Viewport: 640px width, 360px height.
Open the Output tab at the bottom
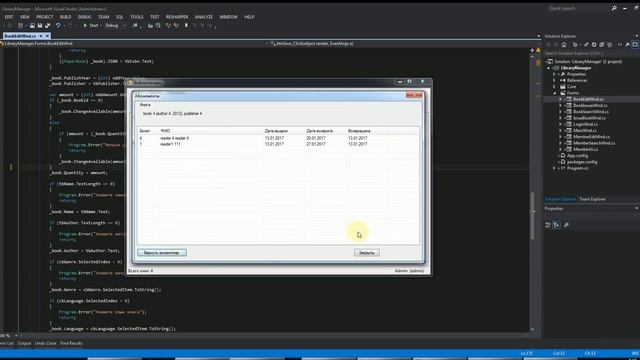pos(24,343)
